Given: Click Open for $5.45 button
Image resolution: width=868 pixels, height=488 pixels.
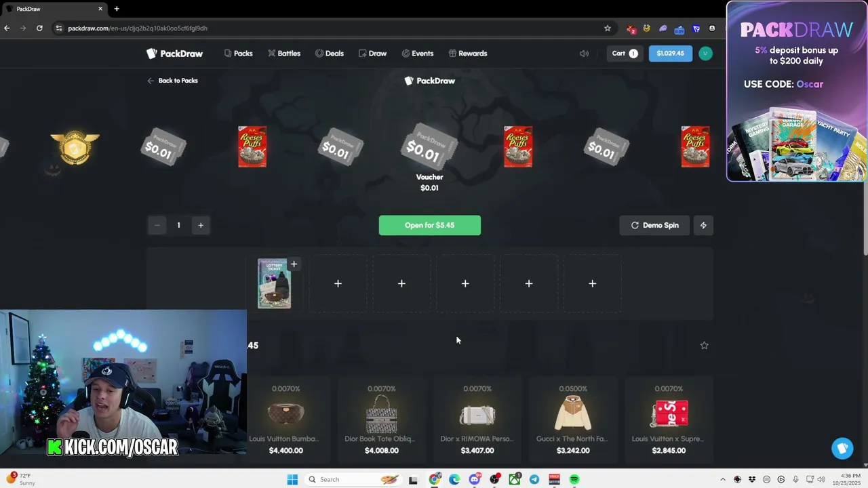Looking at the screenshot, I should [430, 225].
